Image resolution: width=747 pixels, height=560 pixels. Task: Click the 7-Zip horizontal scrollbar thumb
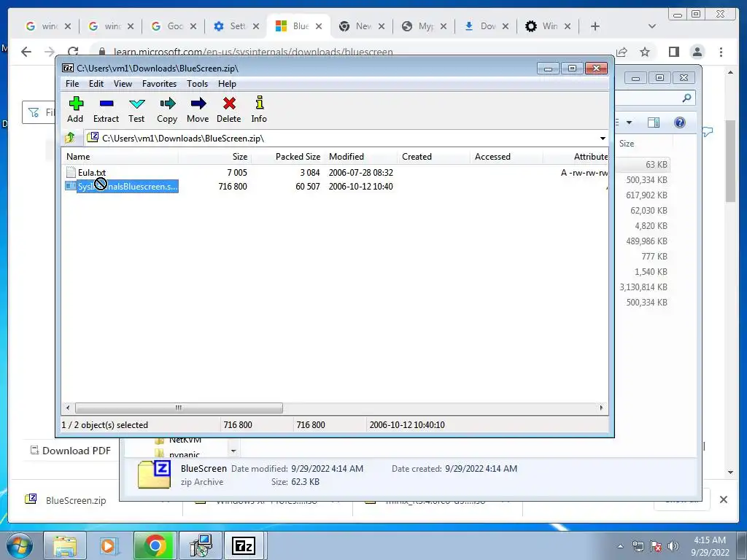coord(179,408)
